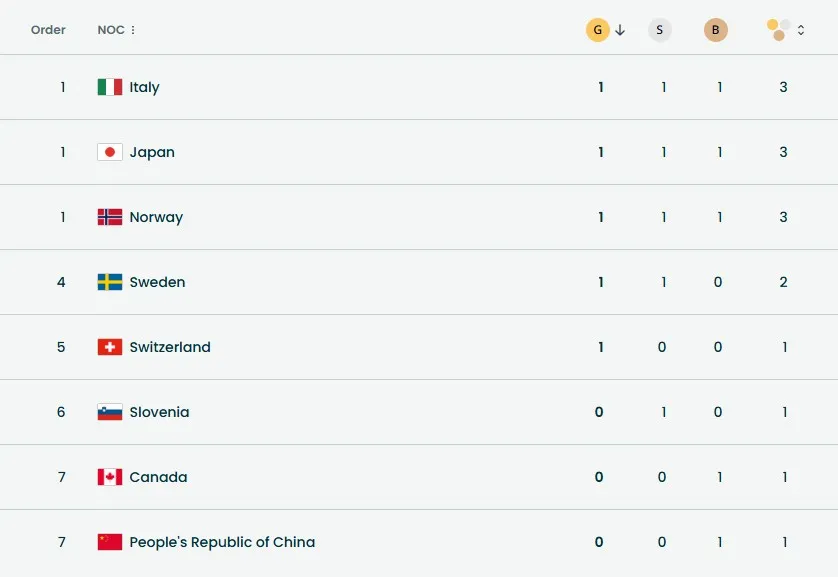The height and width of the screenshot is (577, 838).
Task: Click the Slovenia flag icon
Action: point(110,412)
